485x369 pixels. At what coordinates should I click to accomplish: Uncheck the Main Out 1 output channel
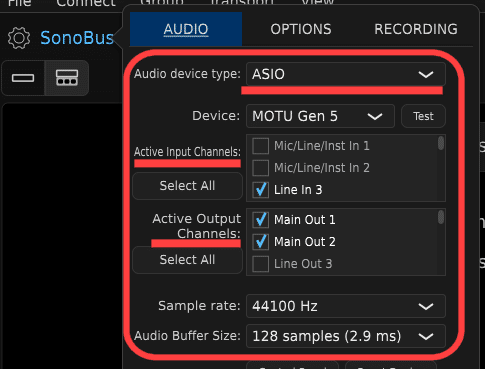[260, 220]
